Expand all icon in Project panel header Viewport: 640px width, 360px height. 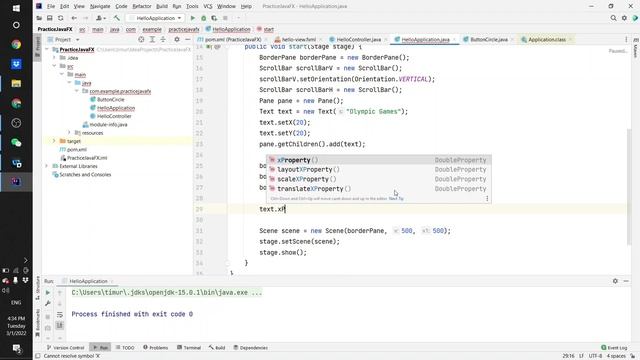(152, 40)
